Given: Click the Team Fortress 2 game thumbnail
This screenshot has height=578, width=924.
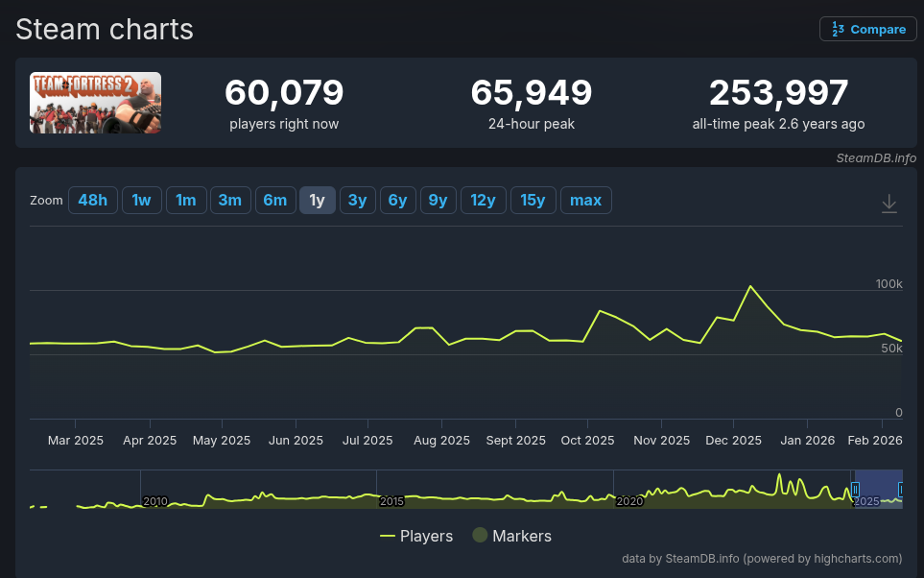Looking at the screenshot, I should tap(95, 103).
